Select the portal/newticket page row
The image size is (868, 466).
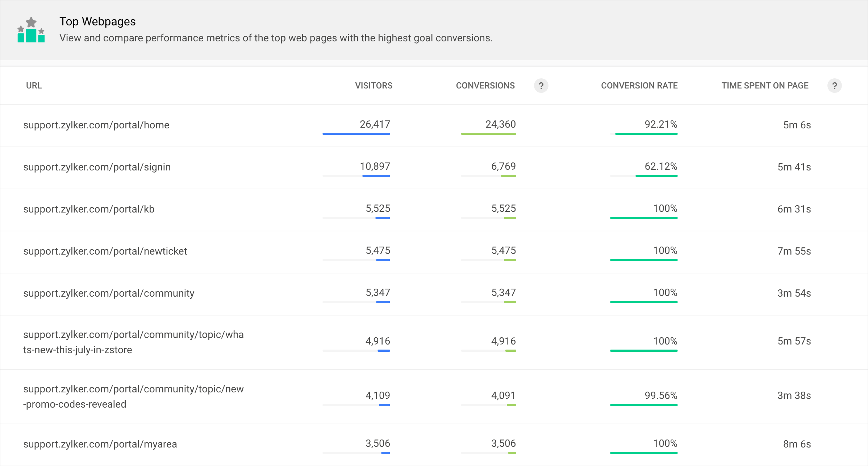(x=105, y=251)
